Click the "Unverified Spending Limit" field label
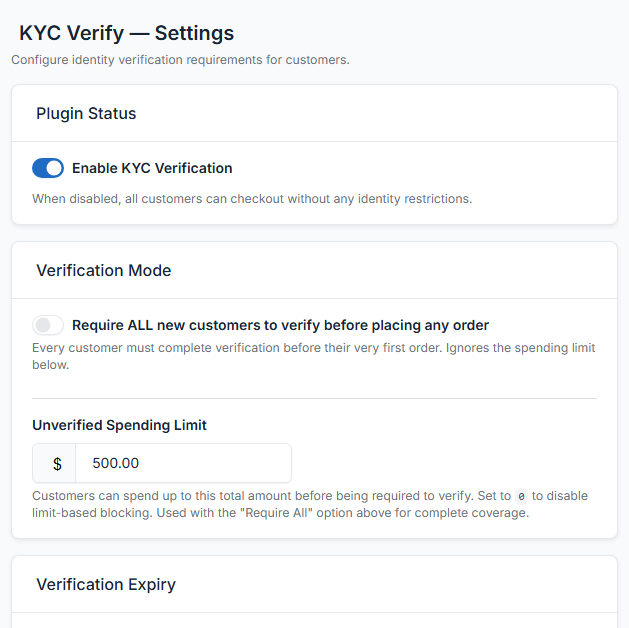 (x=119, y=425)
